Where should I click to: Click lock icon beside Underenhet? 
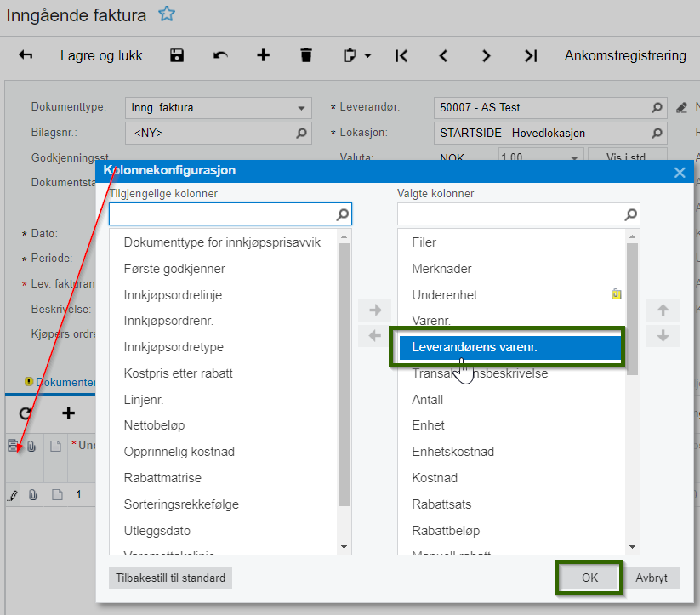pos(616,293)
